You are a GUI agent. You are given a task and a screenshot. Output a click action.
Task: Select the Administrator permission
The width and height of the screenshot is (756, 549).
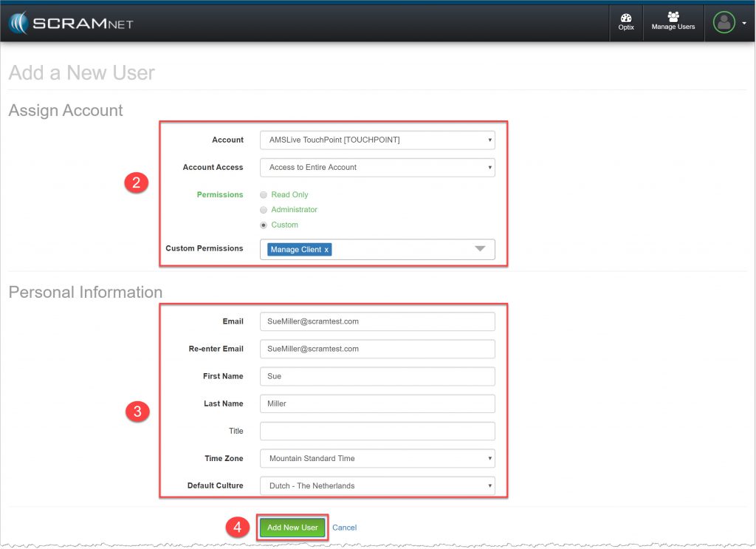[264, 210]
